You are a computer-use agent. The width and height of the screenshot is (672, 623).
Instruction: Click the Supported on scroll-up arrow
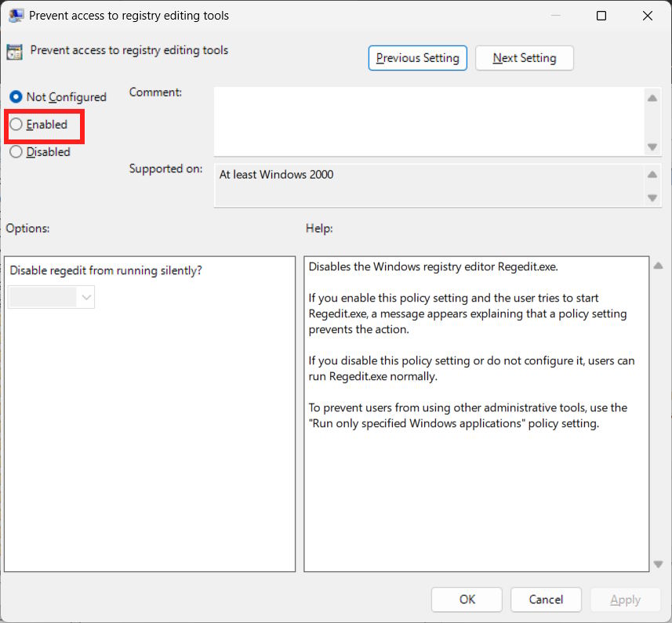click(x=652, y=176)
